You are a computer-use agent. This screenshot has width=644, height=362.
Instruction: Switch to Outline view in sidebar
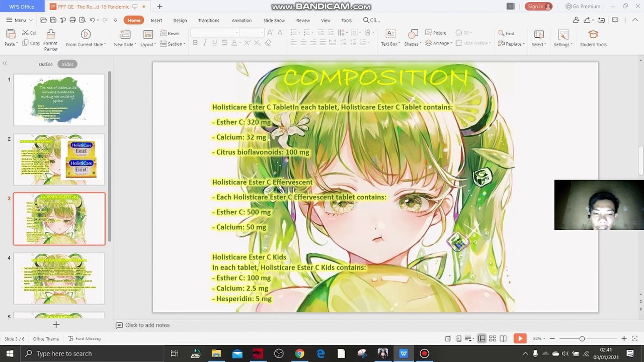tap(45, 64)
